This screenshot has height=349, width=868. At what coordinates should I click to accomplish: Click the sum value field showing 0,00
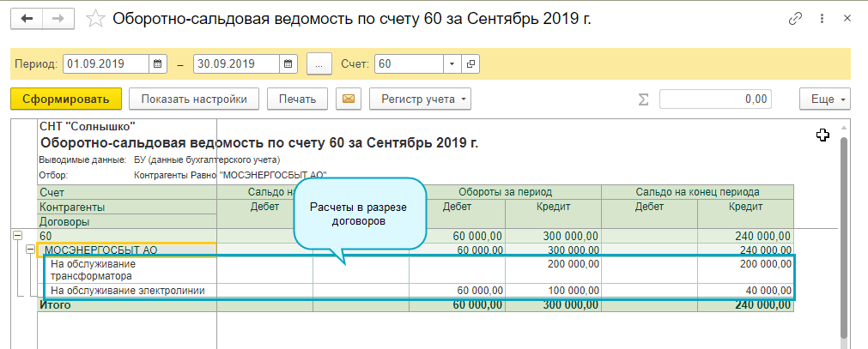click(x=715, y=99)
